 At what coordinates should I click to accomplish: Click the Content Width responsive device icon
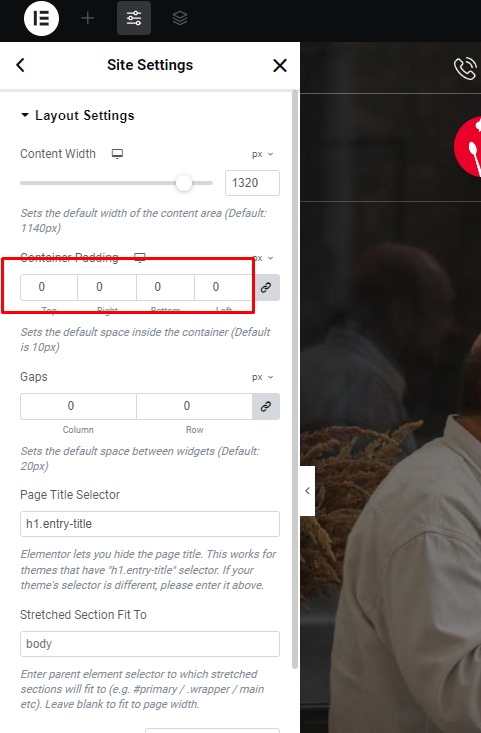pos(117,154)
